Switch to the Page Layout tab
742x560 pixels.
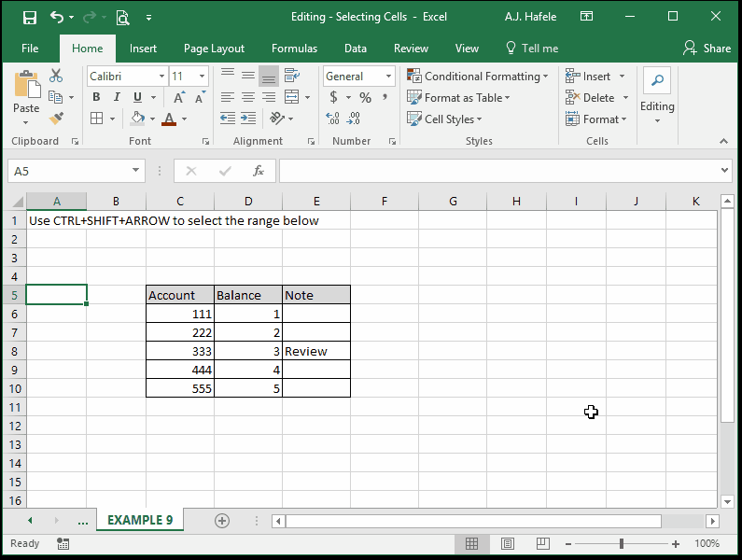pos(214,49)
